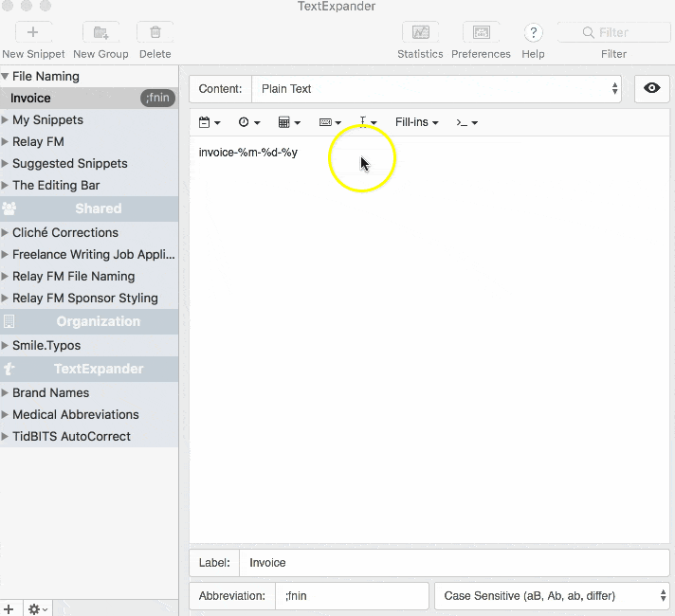
Task: Click the TextExpander logo icon
Action: [x=9, y=369]
